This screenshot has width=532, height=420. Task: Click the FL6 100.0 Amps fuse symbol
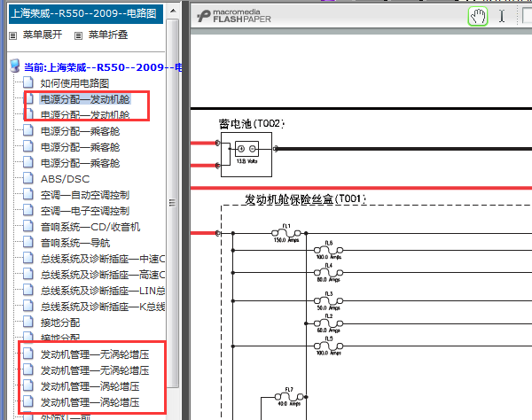coord(328,250)
